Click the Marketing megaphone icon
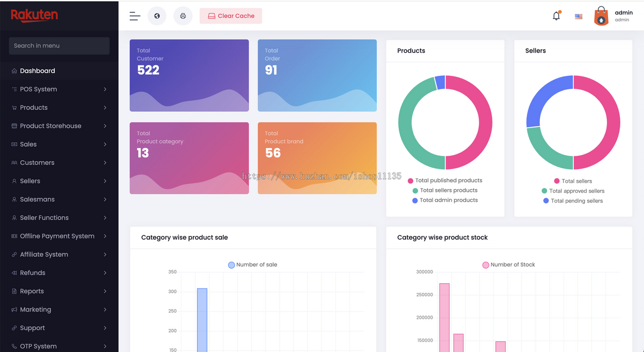644x352 pixels. pos(14,310)
